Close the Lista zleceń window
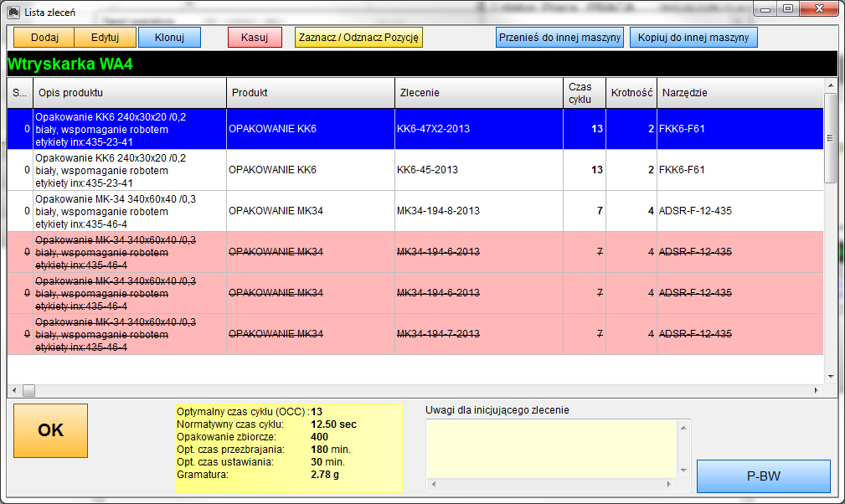Screen dimensions: 845x504 click(x=819, y=9)
